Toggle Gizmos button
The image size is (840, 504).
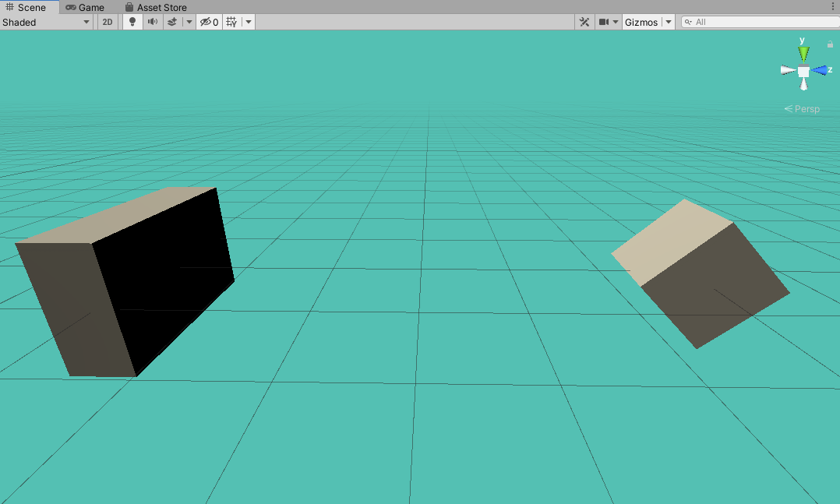(x=641, y=22)
